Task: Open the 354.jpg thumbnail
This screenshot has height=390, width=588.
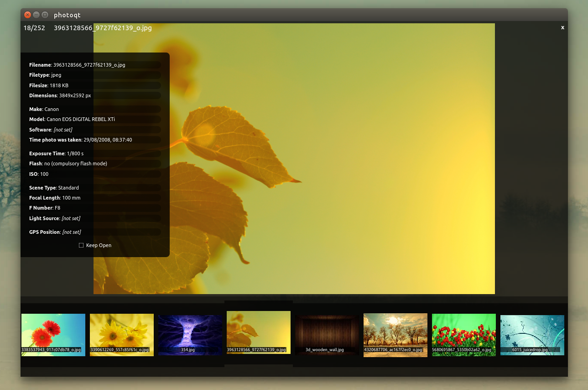Action: [x=190, y=335]
